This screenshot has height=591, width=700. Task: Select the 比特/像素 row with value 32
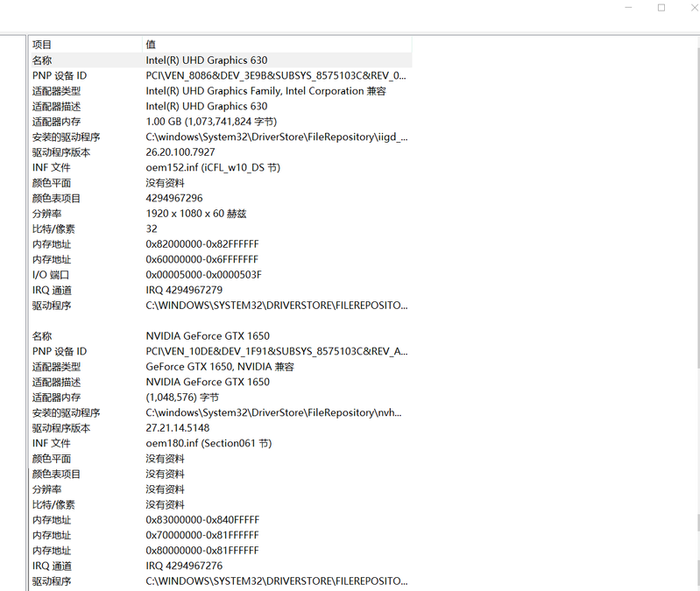152,229
